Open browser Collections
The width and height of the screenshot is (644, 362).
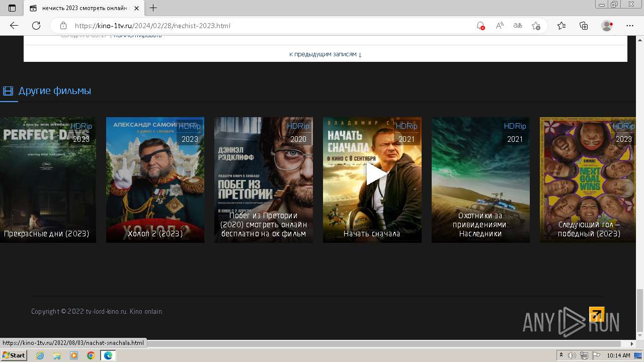tap(584, 26)
